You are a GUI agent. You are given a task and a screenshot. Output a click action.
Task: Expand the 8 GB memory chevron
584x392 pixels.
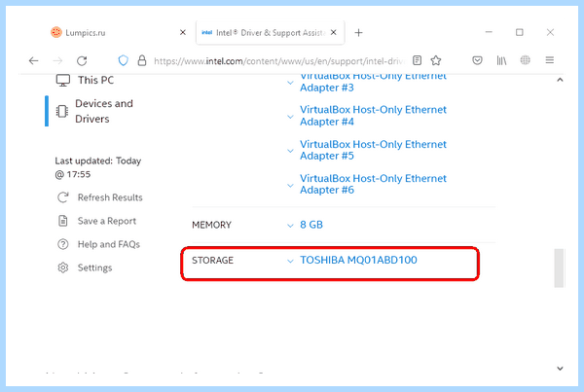[x=290, y=226]
